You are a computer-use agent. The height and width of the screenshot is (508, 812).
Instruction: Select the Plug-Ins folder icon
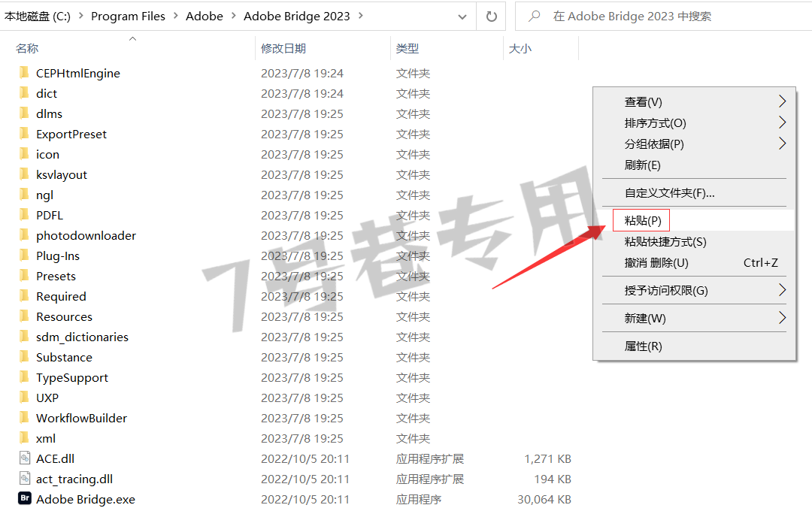pos(24,256)
